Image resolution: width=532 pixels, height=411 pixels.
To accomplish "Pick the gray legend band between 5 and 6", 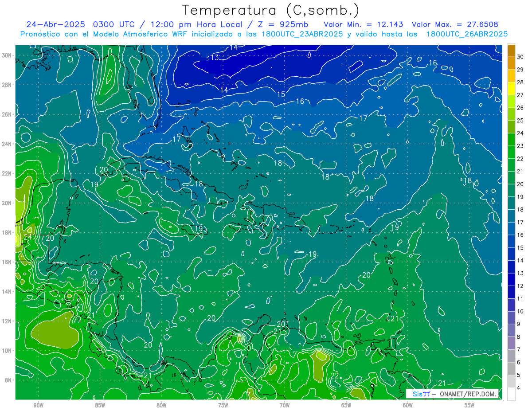I will pyautogui.click(x=511, y=369).
